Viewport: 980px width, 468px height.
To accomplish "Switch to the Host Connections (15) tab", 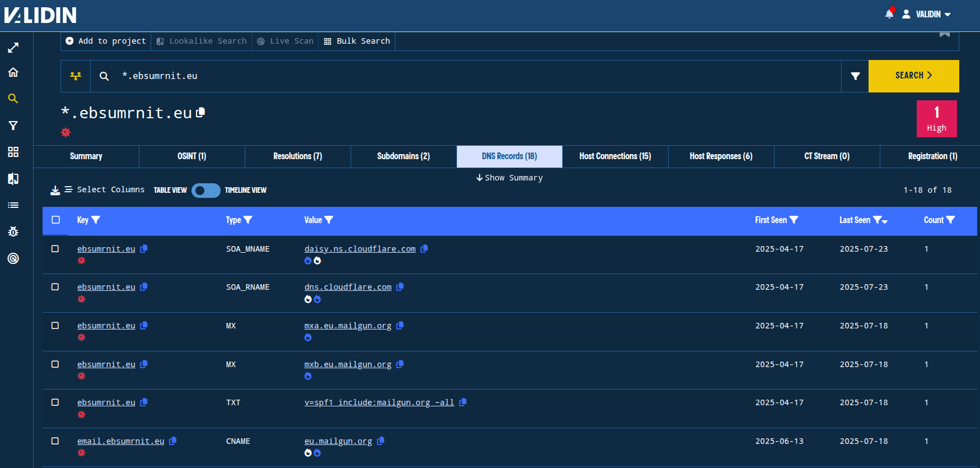I will click(x=615, y=156).
